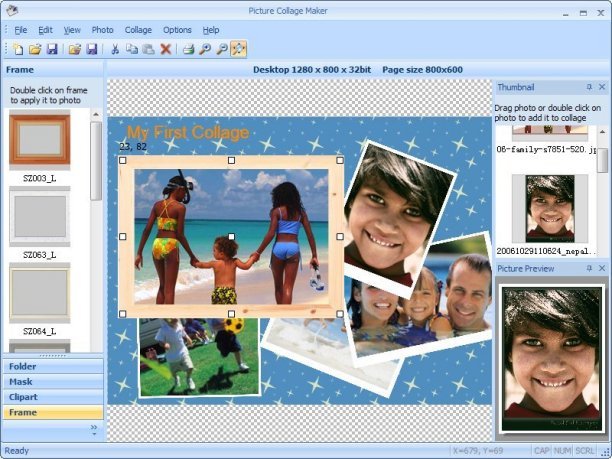Image resolution: width=612 pixels, height=459 pixels.
Task: Click the first Open folder toolbar icon
Action: coord(35,49)
